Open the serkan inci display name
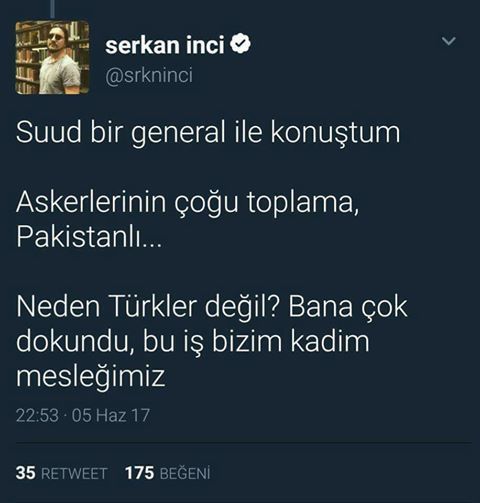Image resolution: width=480 pixels, height=503 pixels. pyautogui.click(x=165, y=45)
